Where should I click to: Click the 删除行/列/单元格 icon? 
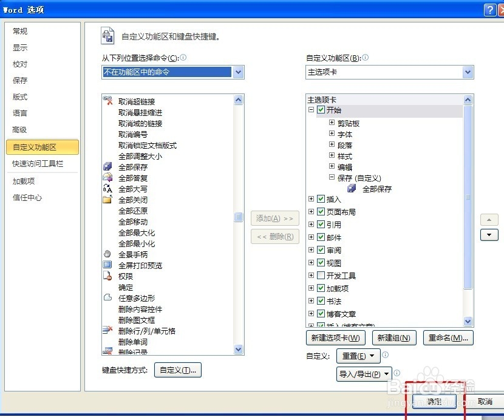[x=107, y=330]
